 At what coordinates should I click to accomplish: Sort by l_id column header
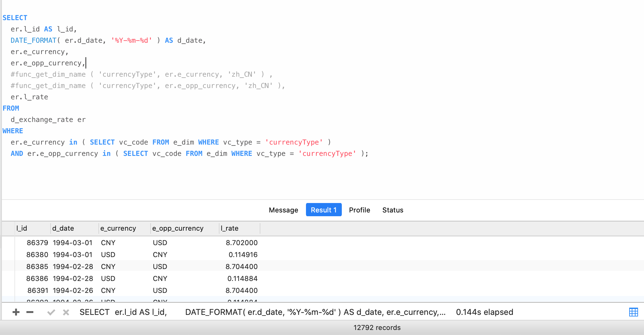pos(33,228)
